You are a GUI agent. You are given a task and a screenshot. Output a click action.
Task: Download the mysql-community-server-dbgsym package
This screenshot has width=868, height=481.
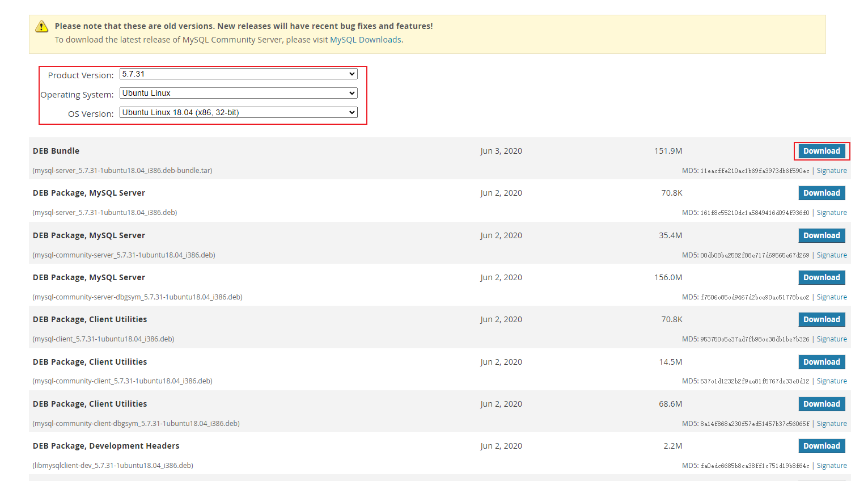[x=822, y=277]
